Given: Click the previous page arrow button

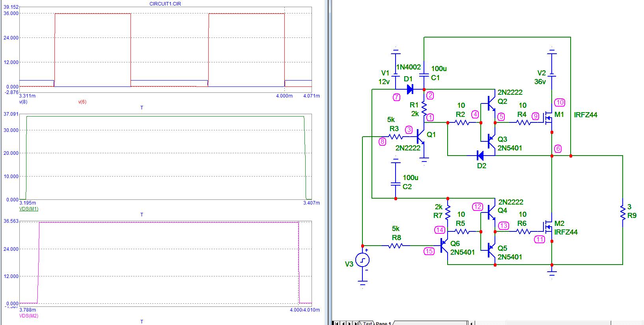Looking at the screenshot, I should tap(343, 323).
